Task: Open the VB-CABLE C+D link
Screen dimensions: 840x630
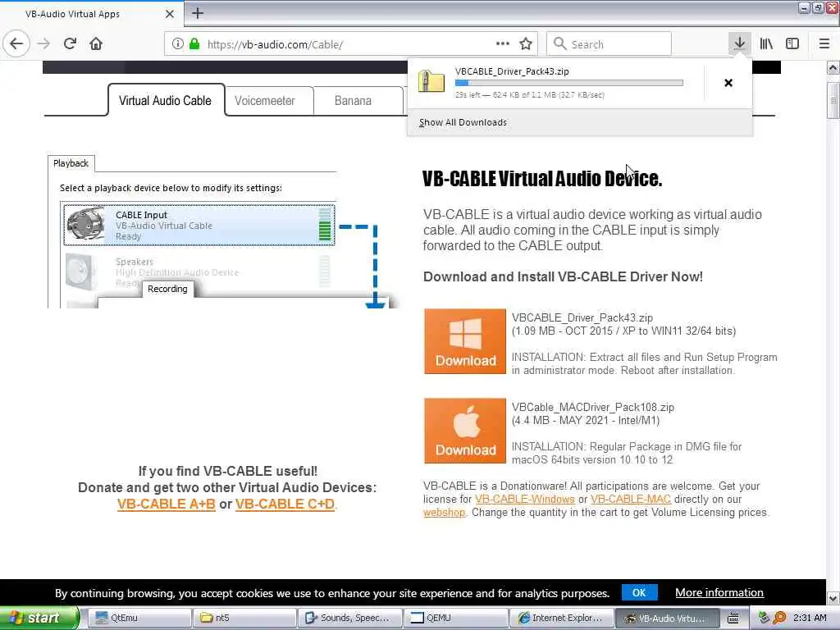Action: point(285,504)
